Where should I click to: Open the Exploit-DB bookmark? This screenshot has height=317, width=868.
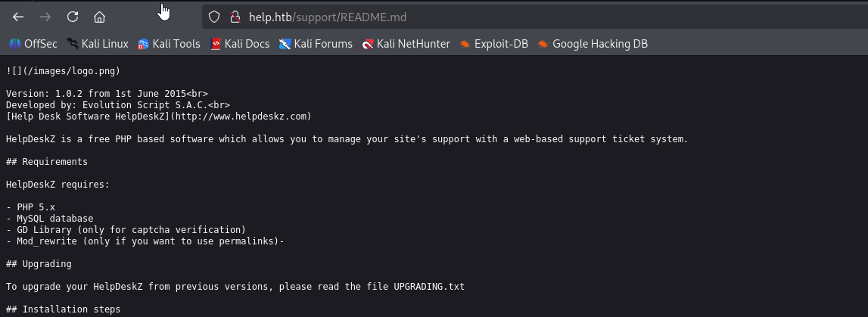coord(494,44)
